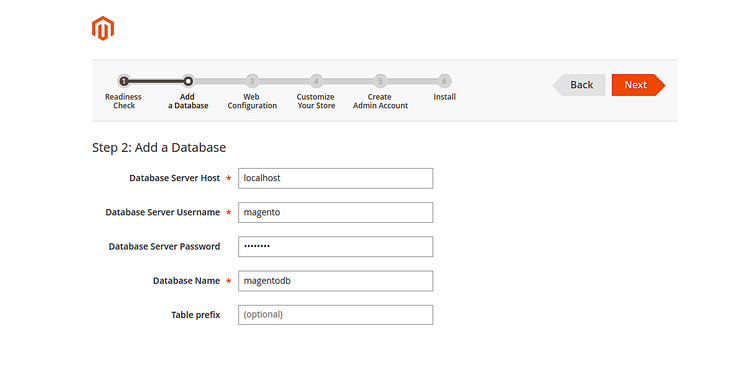Click the Readiness Check step label

coord(123,101)
